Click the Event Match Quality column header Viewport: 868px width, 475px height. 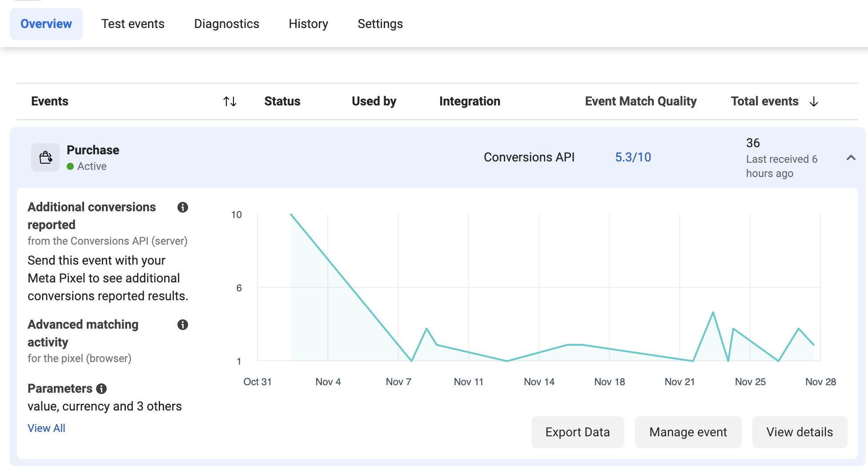point(640,101)
